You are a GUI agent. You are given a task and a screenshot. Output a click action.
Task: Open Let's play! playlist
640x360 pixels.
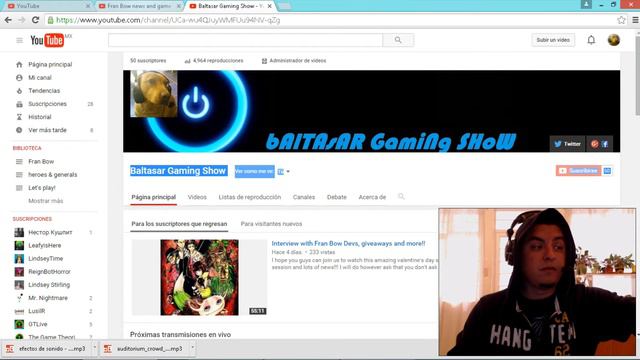coord(42,188)
